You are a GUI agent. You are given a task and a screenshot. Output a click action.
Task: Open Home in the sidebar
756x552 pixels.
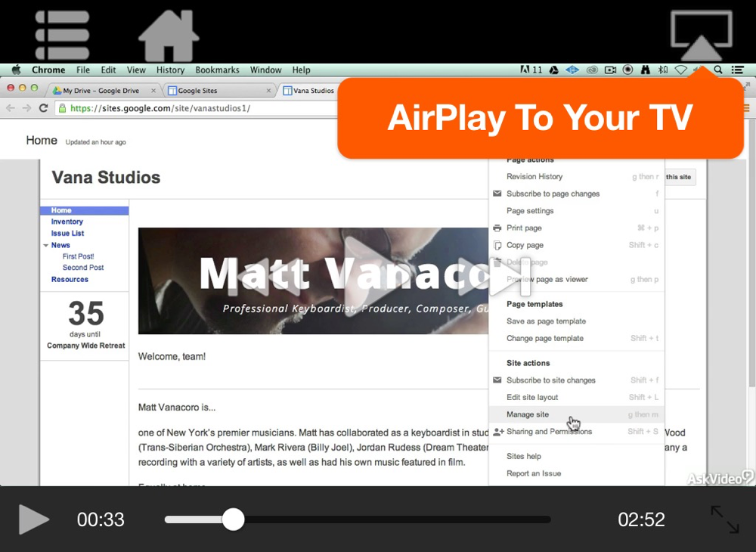coord(61,210)
